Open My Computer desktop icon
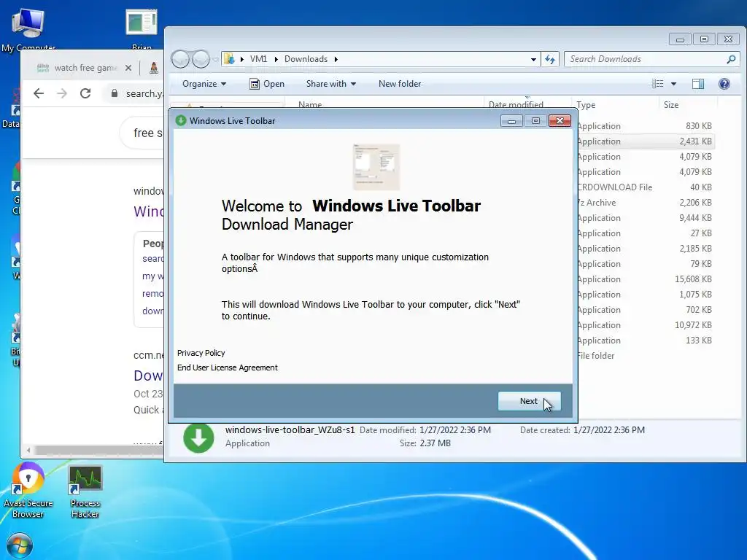The image size is (747, 560). (28, 31)
